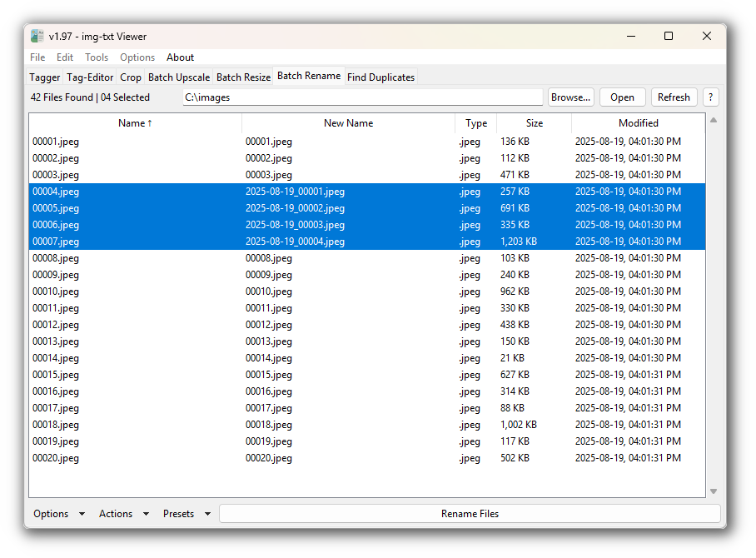
Task: Click the ? help button
Action: (711, 97)
